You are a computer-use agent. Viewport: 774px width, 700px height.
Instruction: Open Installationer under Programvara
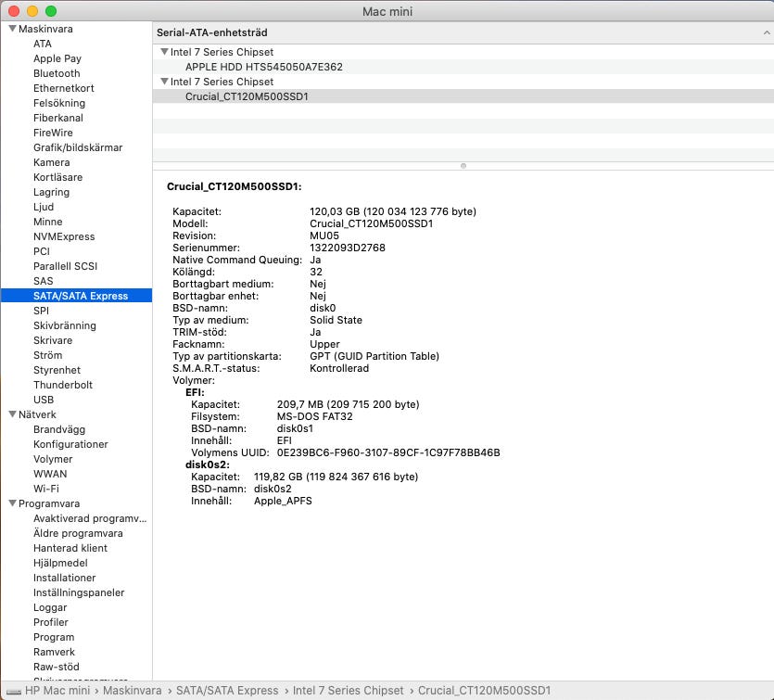[64, 578]
